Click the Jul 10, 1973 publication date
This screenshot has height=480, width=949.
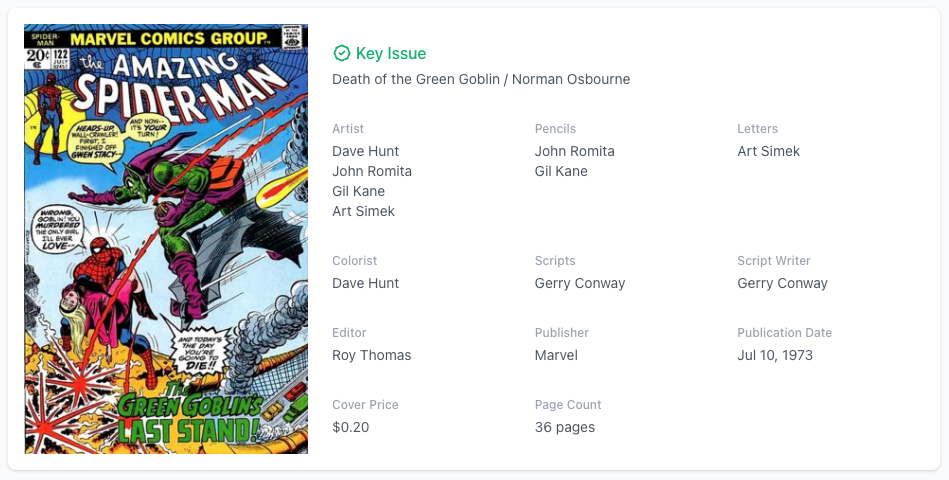tap(775, 355)
